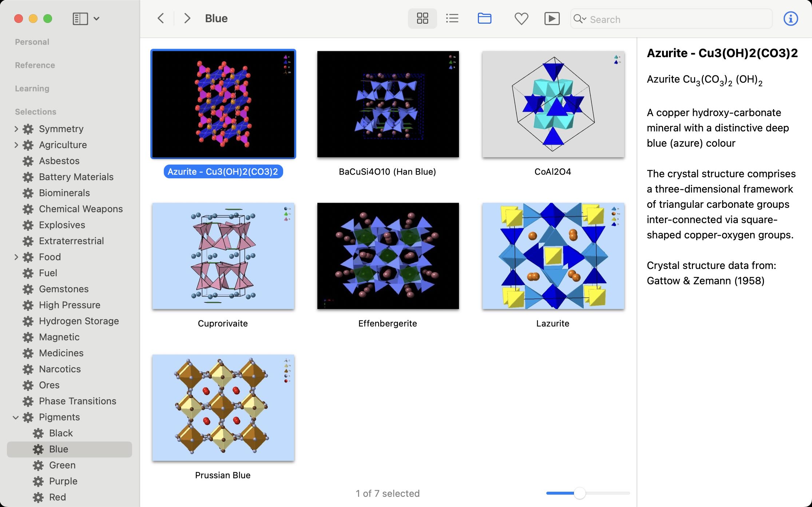Viewport: 812px width, 507px height.
Task: Click in the Search field
Action: pos(677,19)
